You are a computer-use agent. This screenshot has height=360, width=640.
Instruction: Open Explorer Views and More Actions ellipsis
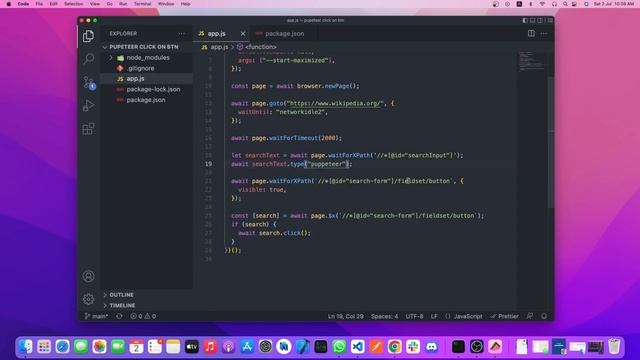click(x=182, y=33)
